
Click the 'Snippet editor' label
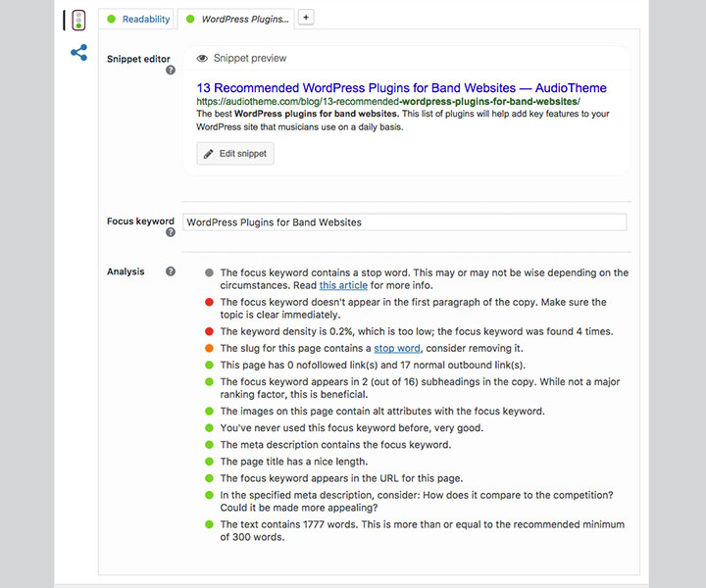click(x=138, y=59)
